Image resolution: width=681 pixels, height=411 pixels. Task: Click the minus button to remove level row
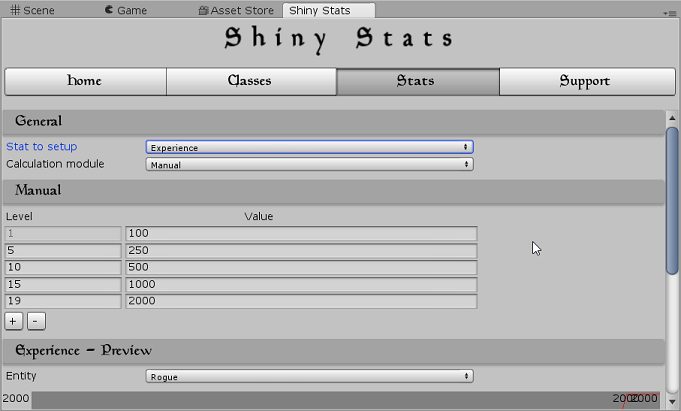[x=35, y=321]
